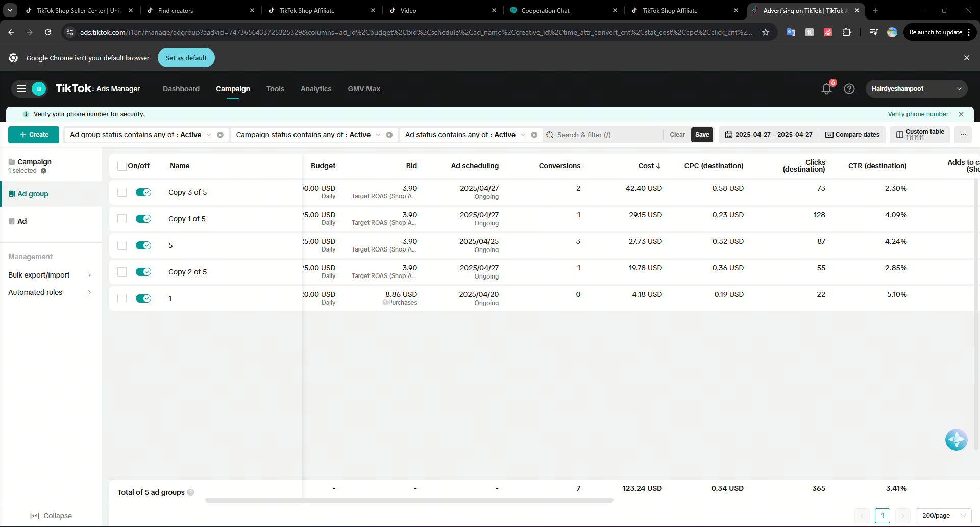This screenshot has height=527, width=980.
Task: Click Verify phone number link
Action: click(918, 114)
